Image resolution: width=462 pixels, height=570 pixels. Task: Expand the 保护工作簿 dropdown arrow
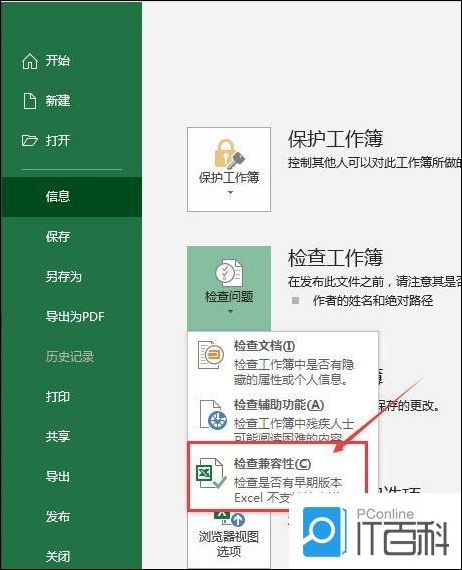coord(230,192)
